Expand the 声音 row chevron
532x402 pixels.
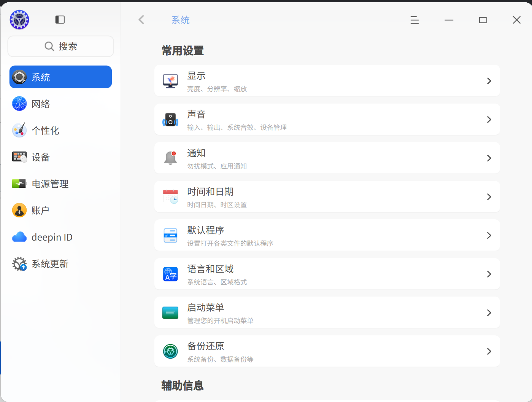coord(489,120)
